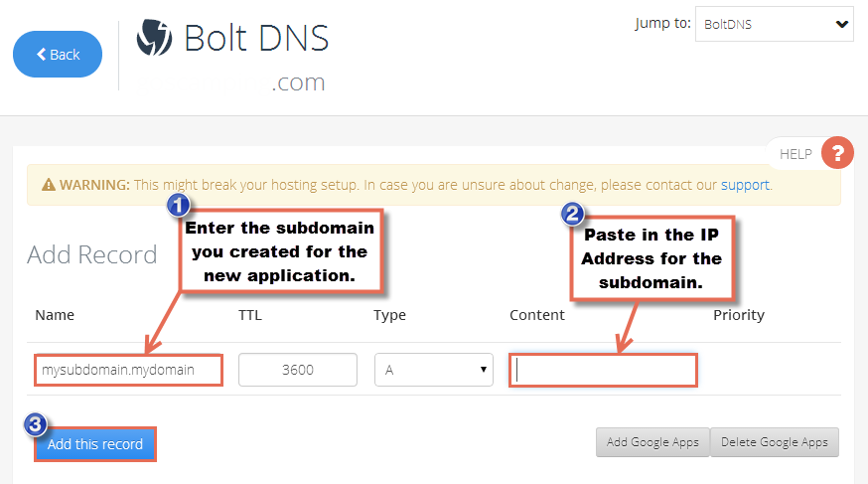Click the empty Content input field
Image resolution: width=868 pixels, height=484 pixels.
click(x=603, y=370)
